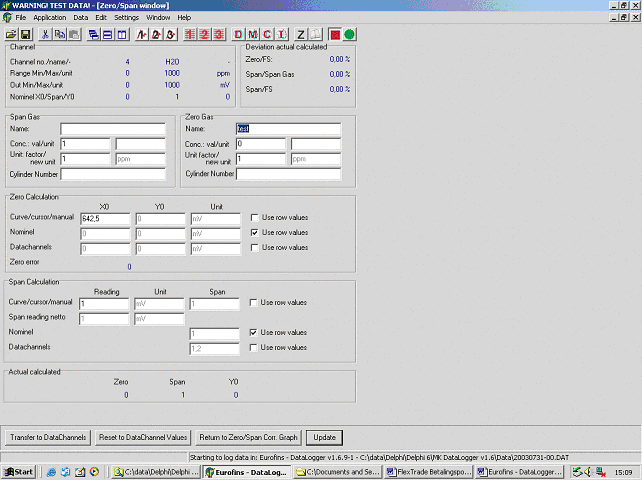Click the green circle start logging icon
Image resolution: width=642 pixels, height=482 pixels.
tap(349, 34)
